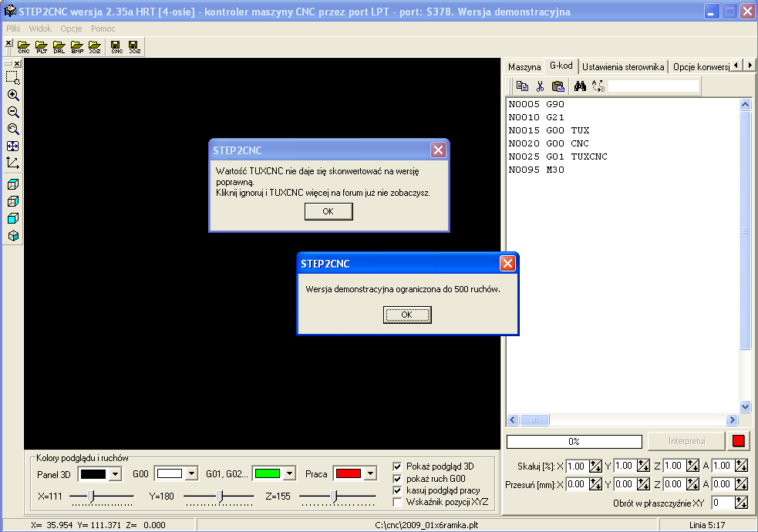Click the G-code line 'N0025 G01 TUXCNC'
758x532 pixels.
(x=558, y=157)
